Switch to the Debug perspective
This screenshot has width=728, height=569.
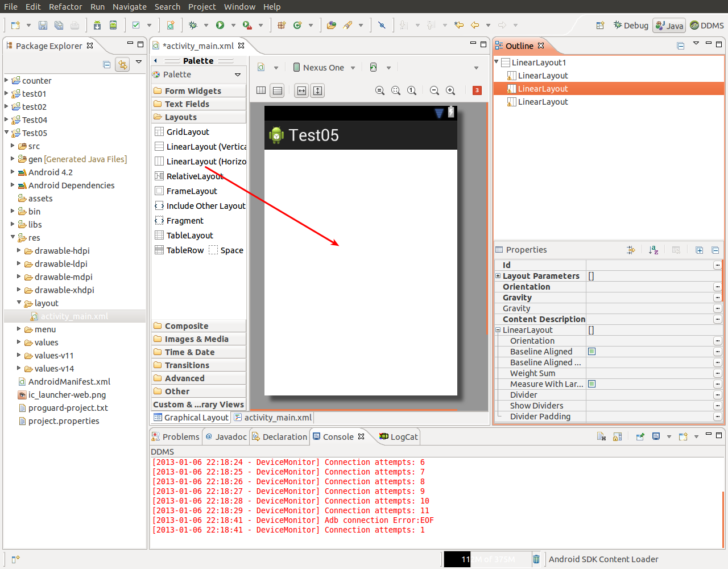(631, 25)
